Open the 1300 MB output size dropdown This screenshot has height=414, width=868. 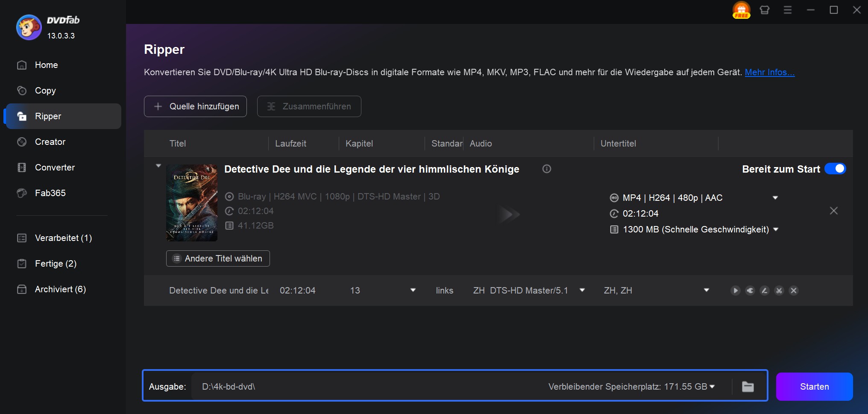(776, 229)
